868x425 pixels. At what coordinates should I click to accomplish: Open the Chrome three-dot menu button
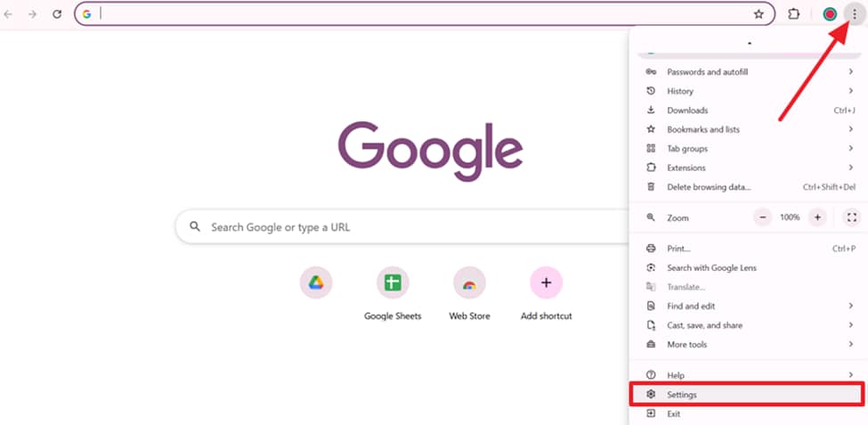tap(854, 14)
